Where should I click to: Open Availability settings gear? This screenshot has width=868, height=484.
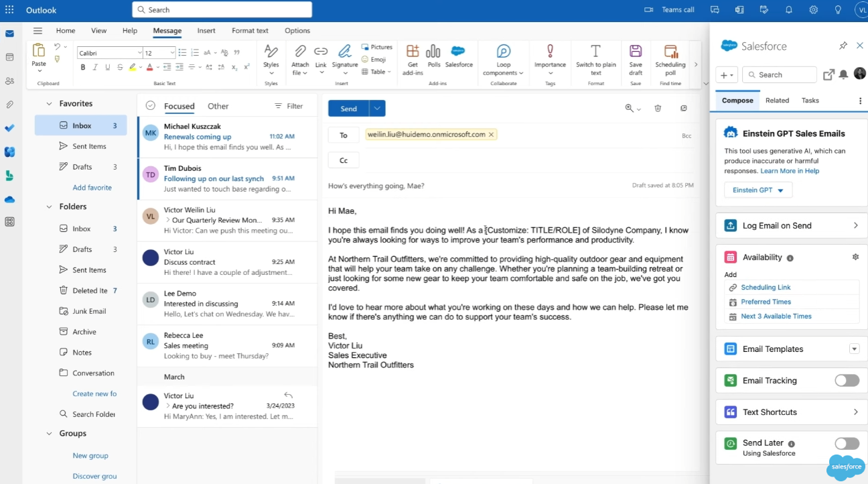(x=855, y=257)
